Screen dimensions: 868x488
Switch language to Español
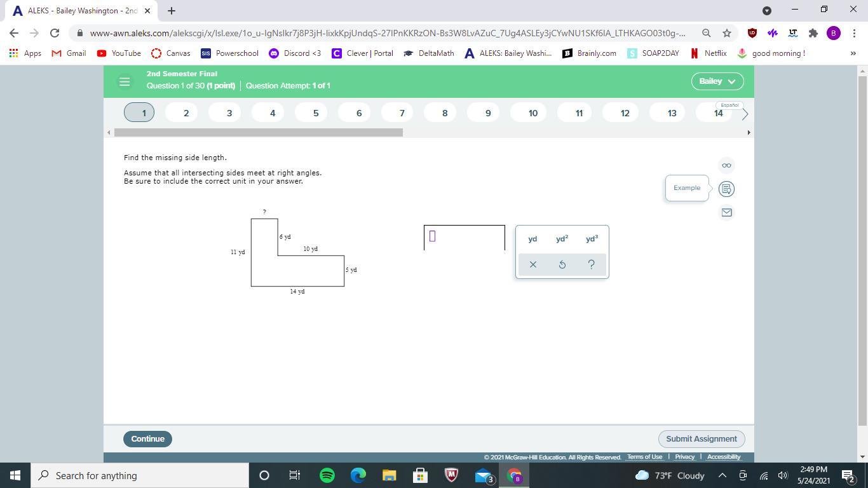pos(729,105)
